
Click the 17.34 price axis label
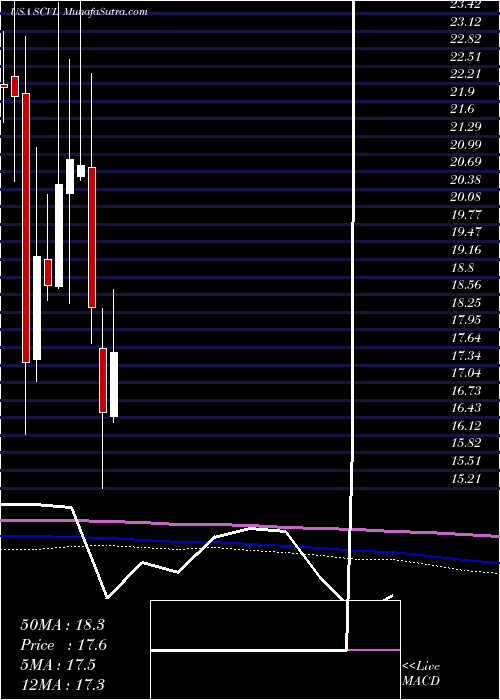pyautogui.click(x=466, y=356)
